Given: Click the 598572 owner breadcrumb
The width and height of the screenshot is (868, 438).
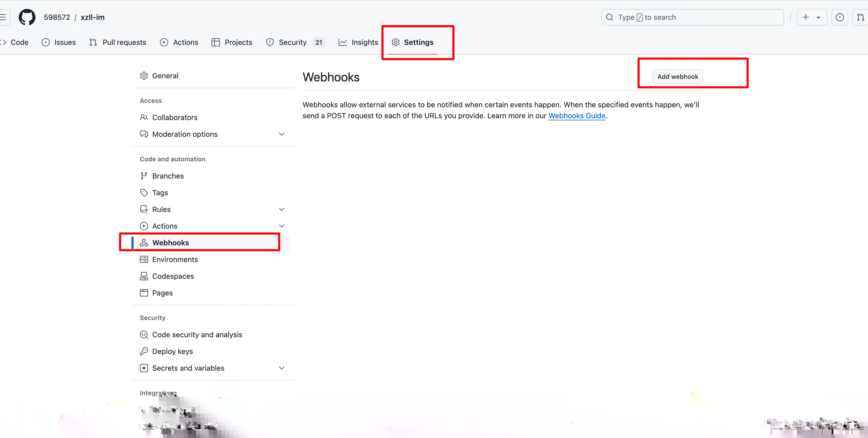Looking at the screenshot, I should tap(57, 17).
